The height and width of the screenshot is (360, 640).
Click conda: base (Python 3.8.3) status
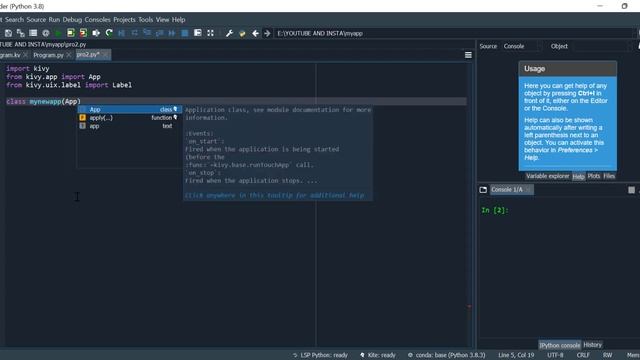pos(447,355)
